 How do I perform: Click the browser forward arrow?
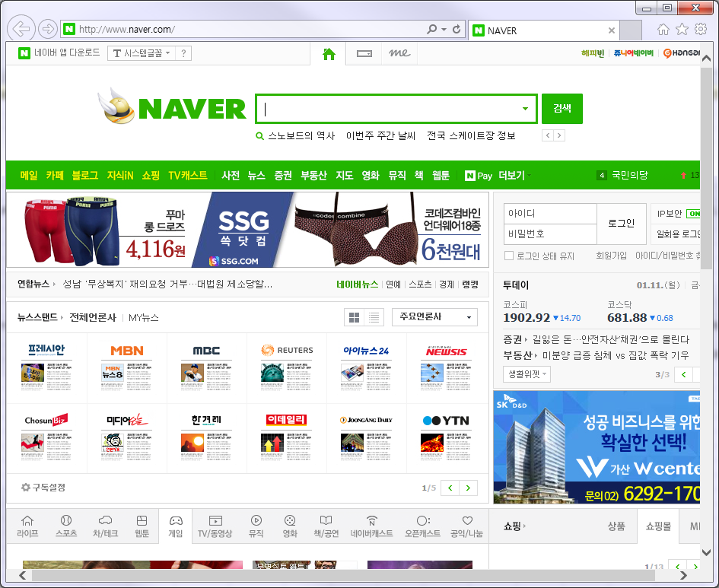[x=47, y=30]
